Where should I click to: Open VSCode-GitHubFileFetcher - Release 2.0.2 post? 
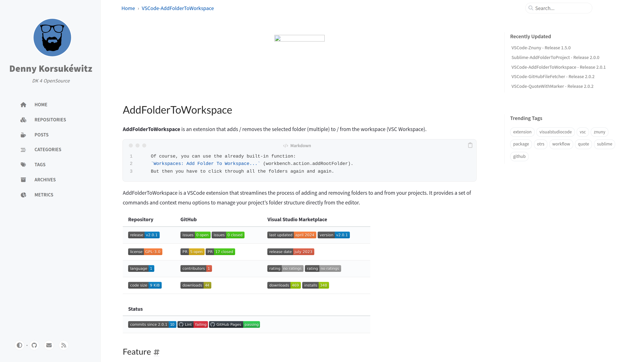point(553,77)
